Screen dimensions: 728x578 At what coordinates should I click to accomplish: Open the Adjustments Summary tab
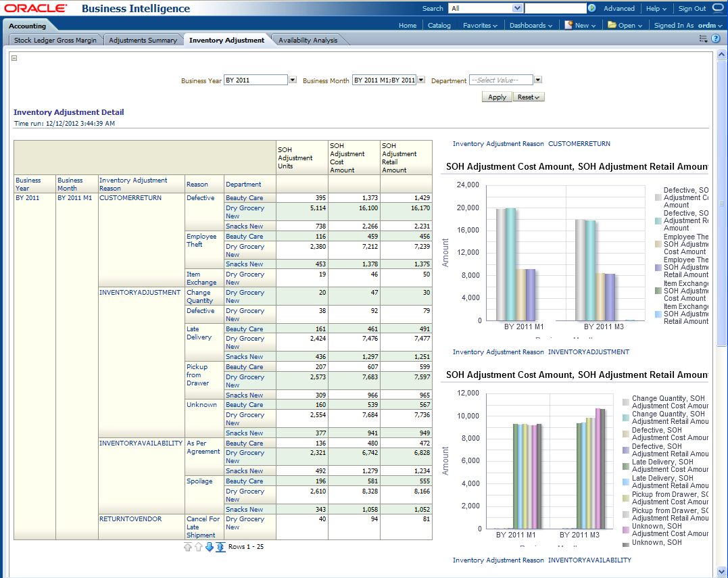pyautogui.click(x=143, y=40)
